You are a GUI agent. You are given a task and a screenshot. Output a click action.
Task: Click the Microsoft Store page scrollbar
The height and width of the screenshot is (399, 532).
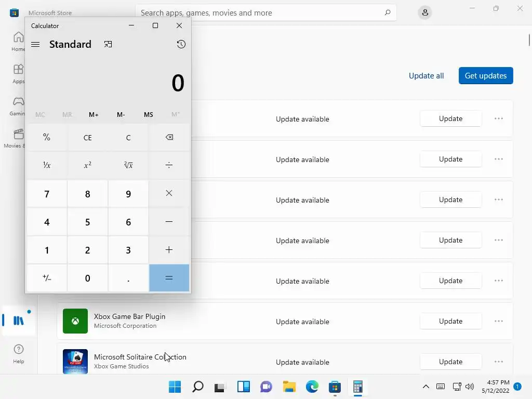(529, 40)
